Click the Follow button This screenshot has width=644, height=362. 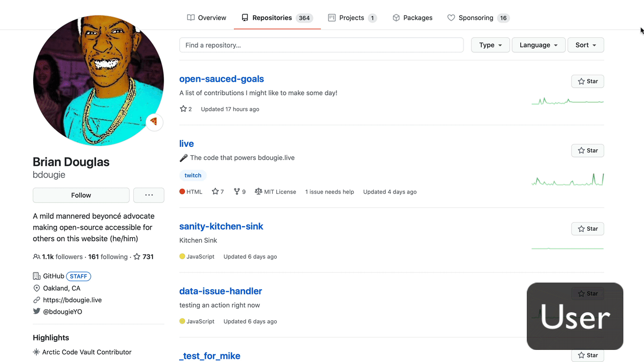tap(80, 195)
